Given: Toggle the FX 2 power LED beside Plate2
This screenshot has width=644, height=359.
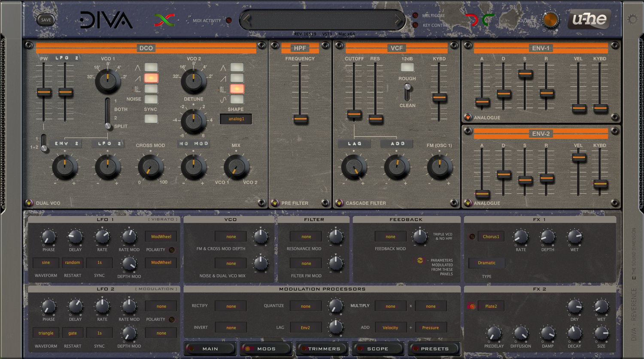Looking at the screenshot, I should 472,306.
